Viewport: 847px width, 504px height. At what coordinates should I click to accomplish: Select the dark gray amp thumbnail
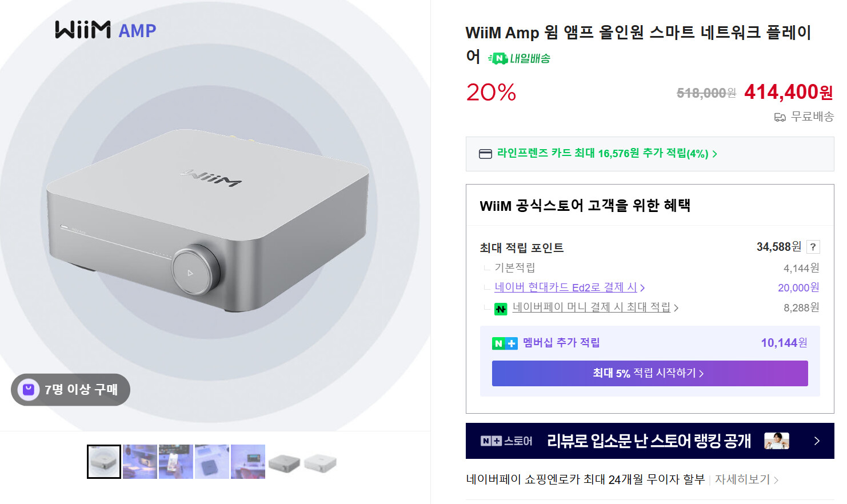point(284,462)
